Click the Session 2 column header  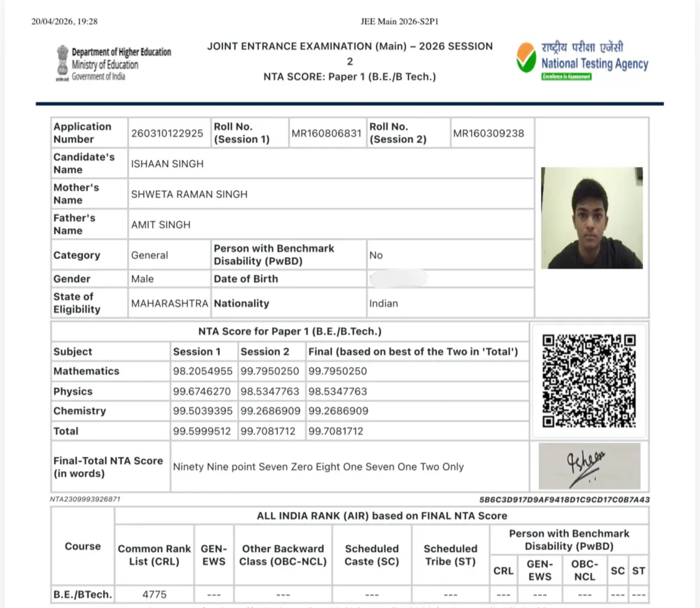click(264, 352)
